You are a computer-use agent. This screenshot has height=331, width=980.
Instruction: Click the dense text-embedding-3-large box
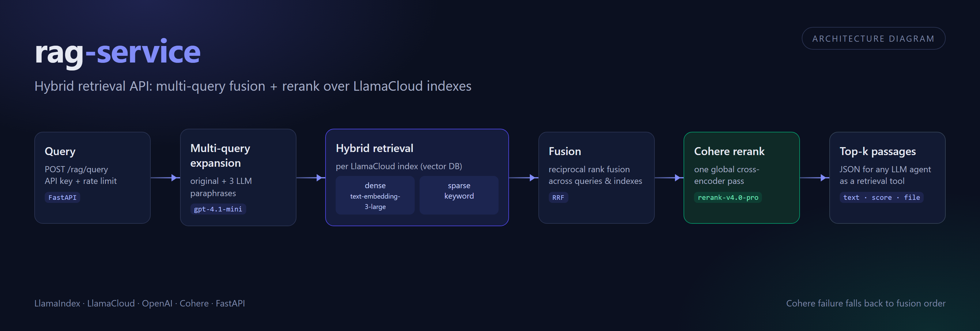click(x=375, y=196)
